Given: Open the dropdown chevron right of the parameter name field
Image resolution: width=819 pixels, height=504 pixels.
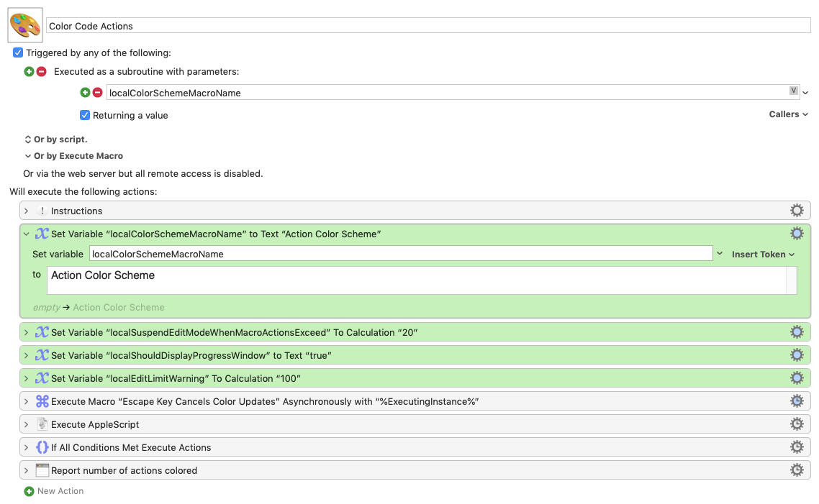Looking at the screenshot, I should [805, 93].
